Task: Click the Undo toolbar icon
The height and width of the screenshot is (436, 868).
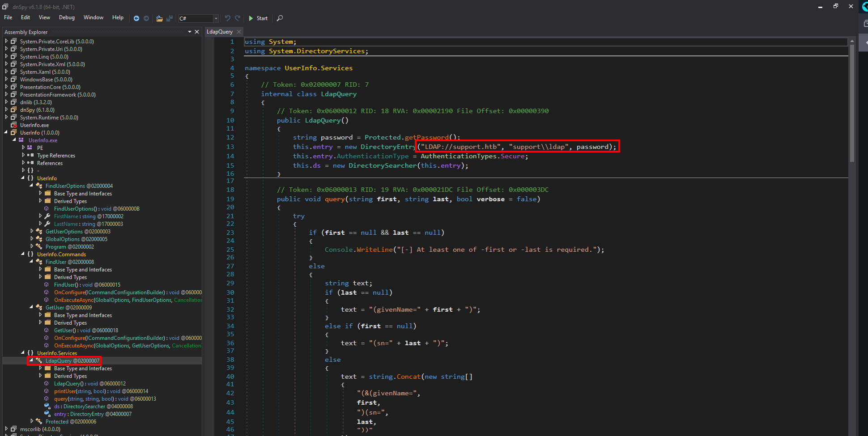Action: click(228, 18)
